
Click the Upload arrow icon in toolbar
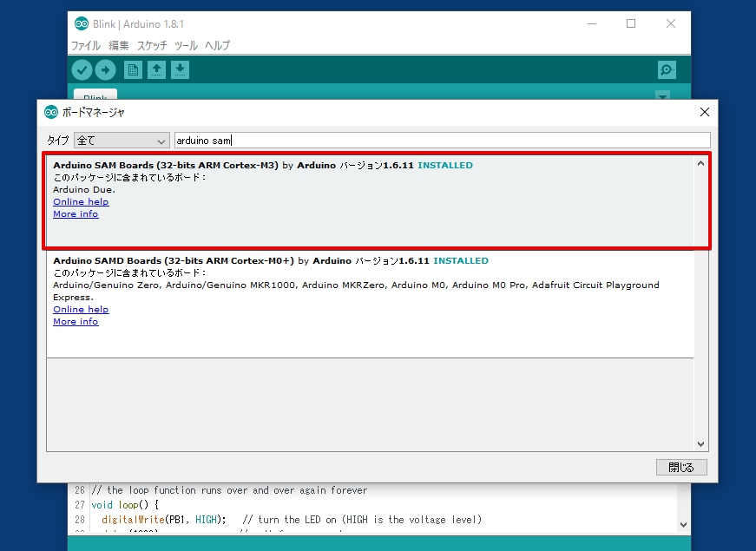[x=106, y=70]
